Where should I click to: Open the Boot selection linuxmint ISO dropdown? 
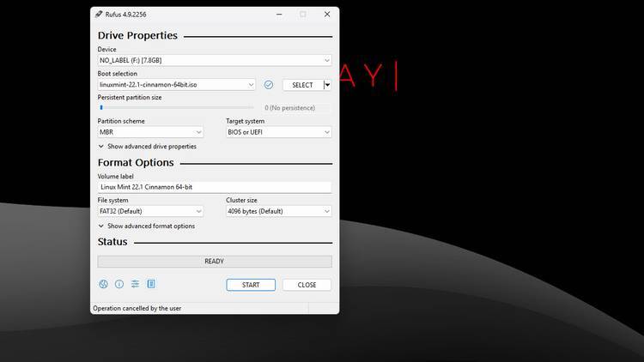(x=177, y=85)
